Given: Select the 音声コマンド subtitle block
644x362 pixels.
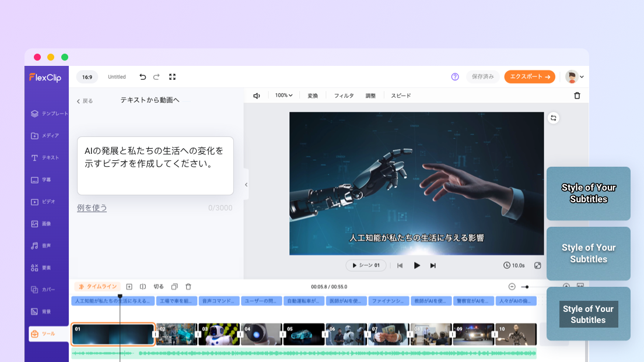Looking at the screenshot, I should click(x=219, y=301).
